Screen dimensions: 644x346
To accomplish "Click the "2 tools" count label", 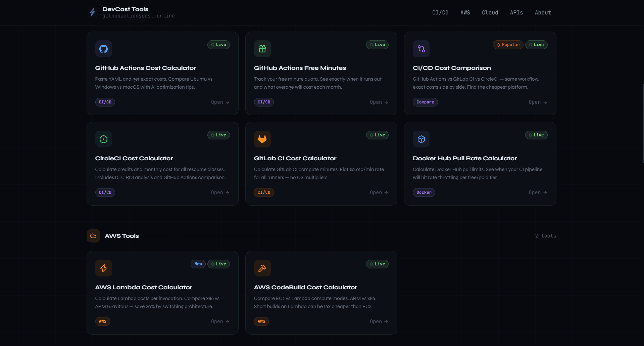I will coord(546,236).
